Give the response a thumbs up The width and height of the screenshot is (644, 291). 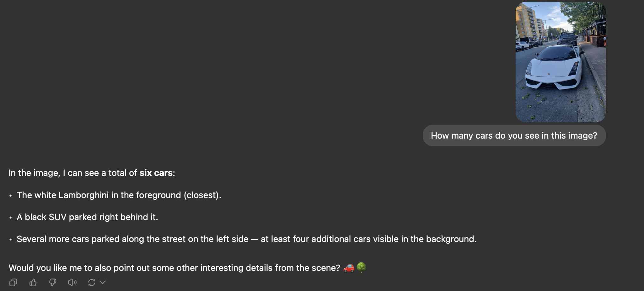(x=33, y=283)
